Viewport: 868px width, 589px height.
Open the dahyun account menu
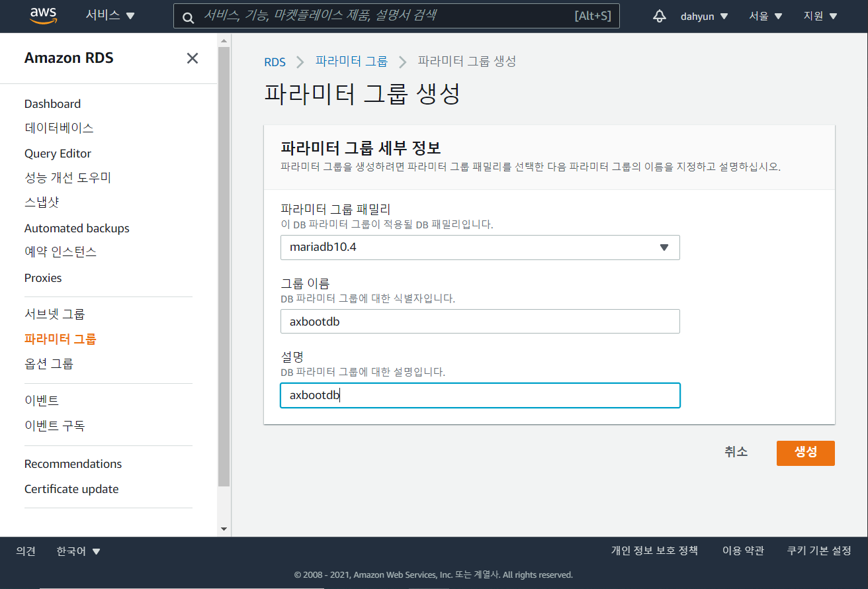[704, 16]
